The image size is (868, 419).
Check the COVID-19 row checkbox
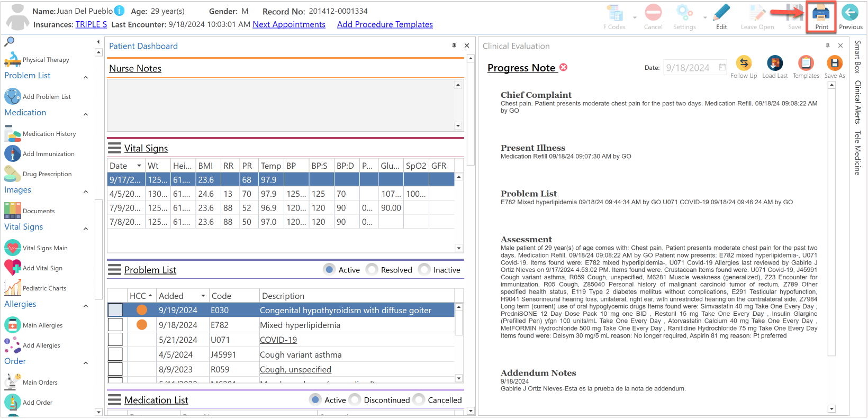[115, 339]
